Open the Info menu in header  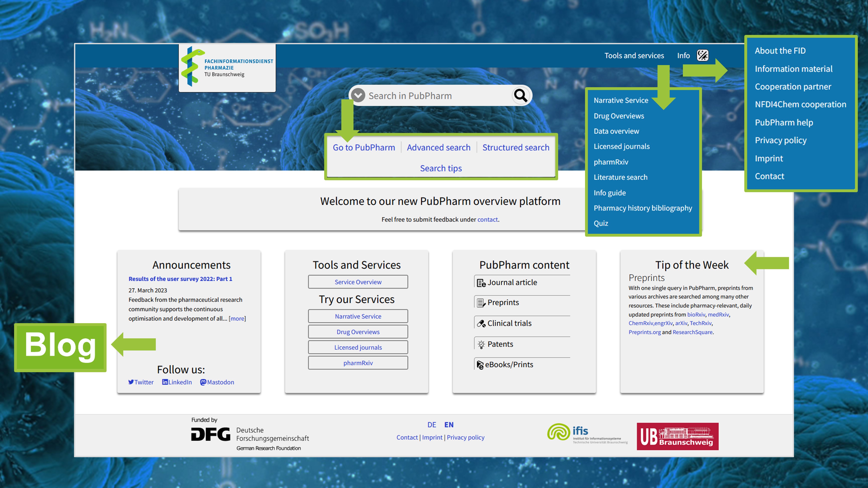pyautogui.click(x=683, y=56)
